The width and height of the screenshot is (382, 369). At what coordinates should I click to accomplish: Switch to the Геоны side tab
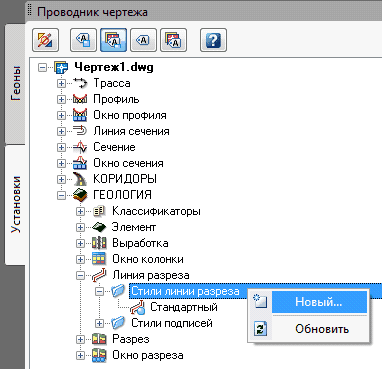point(15,83)
